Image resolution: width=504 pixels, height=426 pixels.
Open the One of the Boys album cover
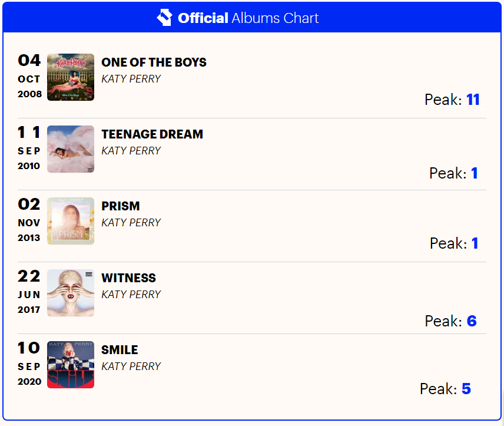(71, 77)
